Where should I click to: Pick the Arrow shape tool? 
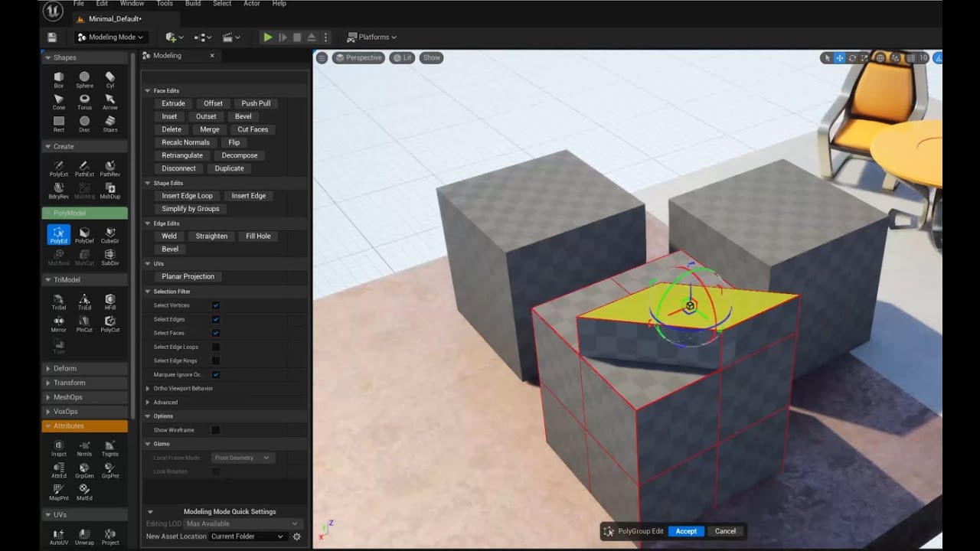[110, 102]
